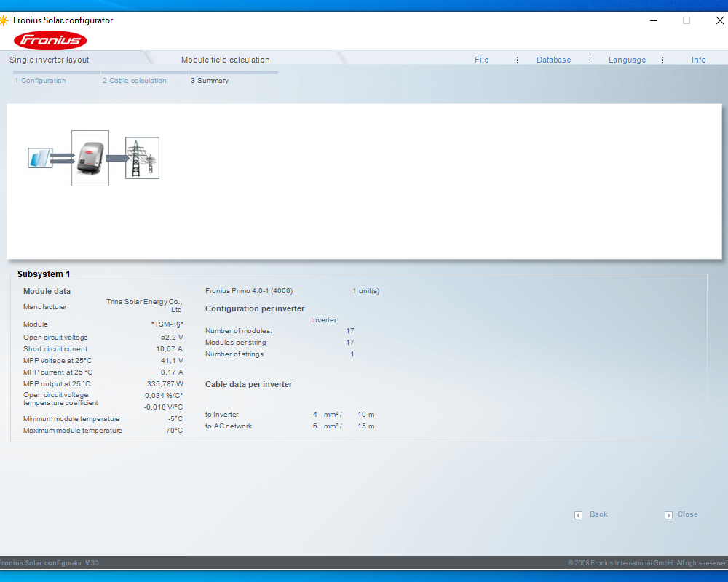Click the sun app icon in title bar

click(x=4, y=20)
